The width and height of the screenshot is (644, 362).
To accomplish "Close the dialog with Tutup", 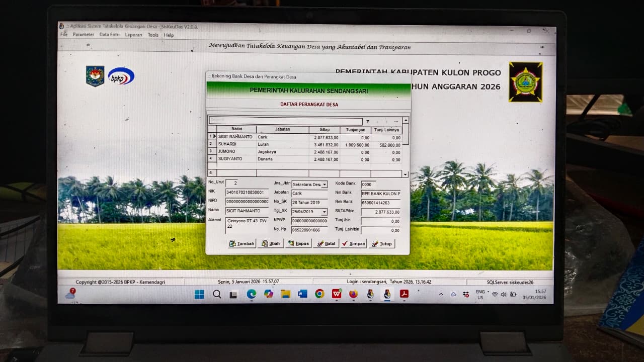I will click(x=381, y=244).
